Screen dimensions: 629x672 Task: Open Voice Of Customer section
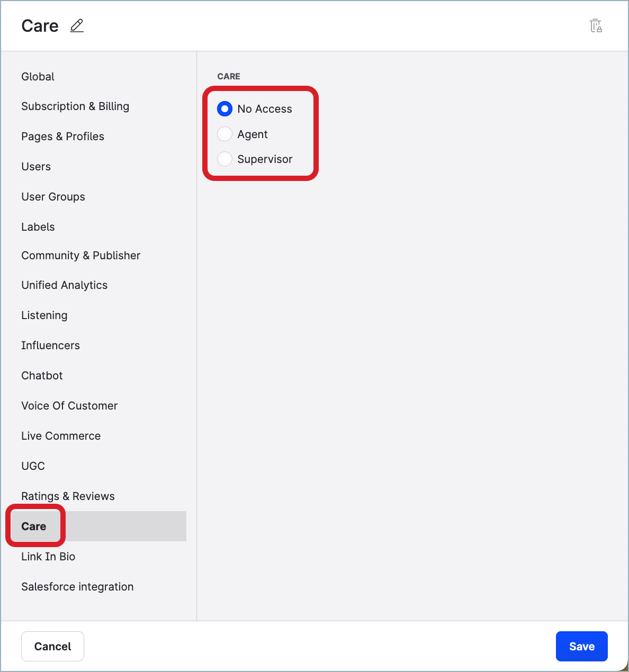pyautogui.click(x=69, y=406)
